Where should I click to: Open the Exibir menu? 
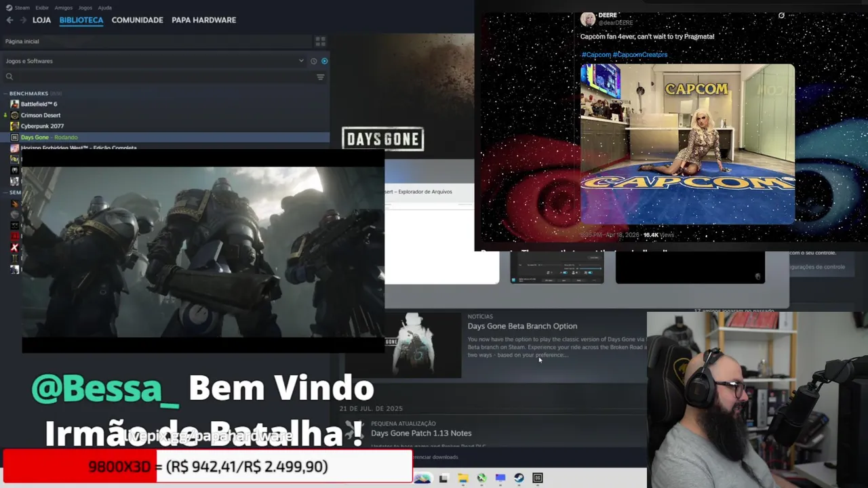[x=42, y=8]
